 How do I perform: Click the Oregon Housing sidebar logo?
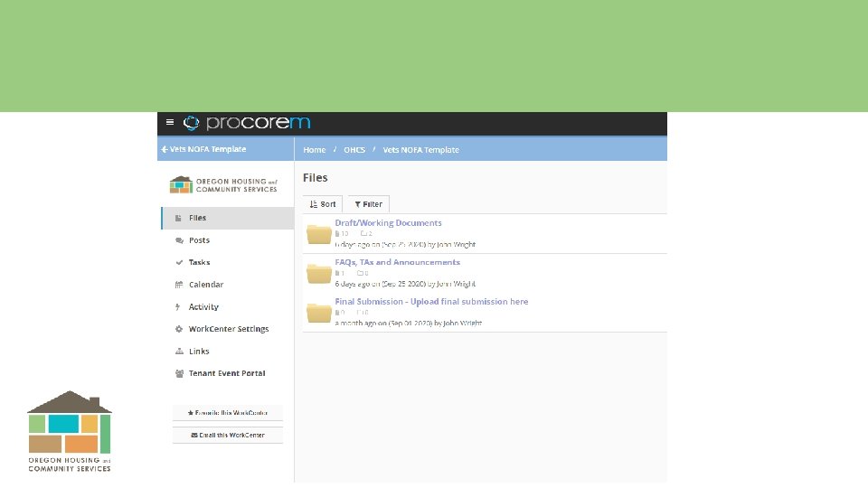pos(223,184)
